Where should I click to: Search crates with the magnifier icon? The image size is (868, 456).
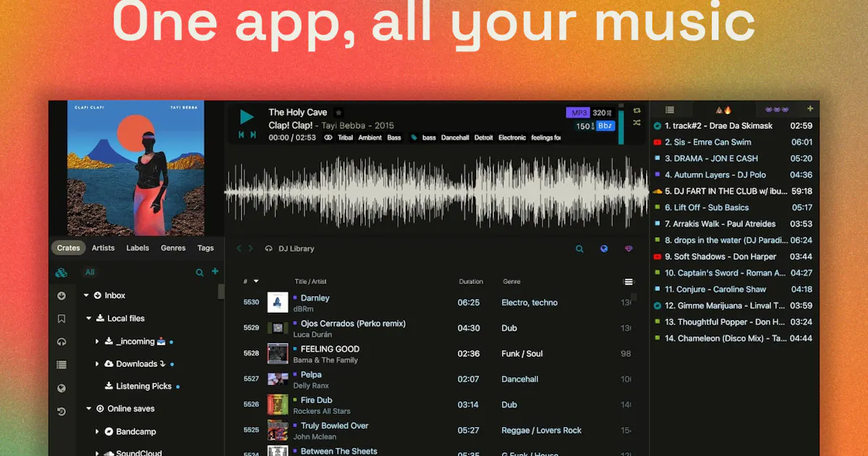[x=200, y=272]
